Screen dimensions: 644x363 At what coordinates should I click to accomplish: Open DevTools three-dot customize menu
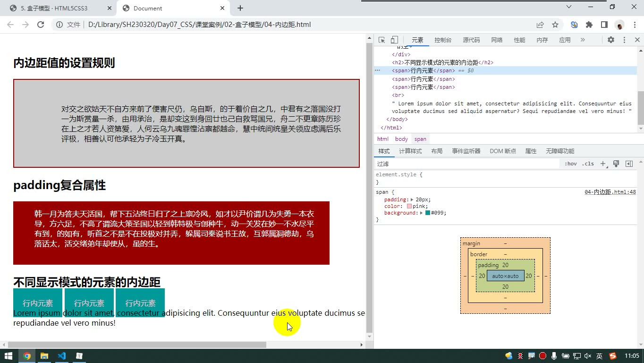[x=624, y=40]
